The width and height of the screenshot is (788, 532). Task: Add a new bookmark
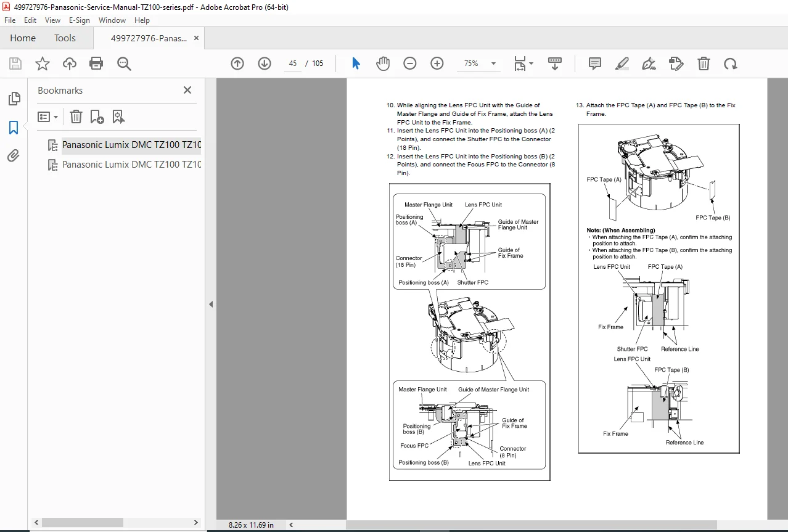click(x=97, y=117)
